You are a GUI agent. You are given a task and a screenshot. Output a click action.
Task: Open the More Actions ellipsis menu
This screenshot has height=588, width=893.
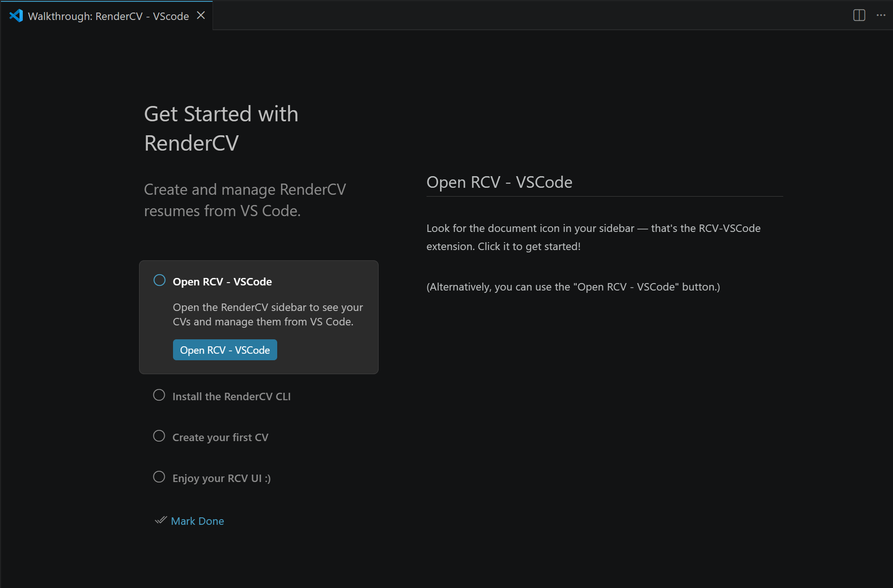pyautogui.click(x=881, y=15)
